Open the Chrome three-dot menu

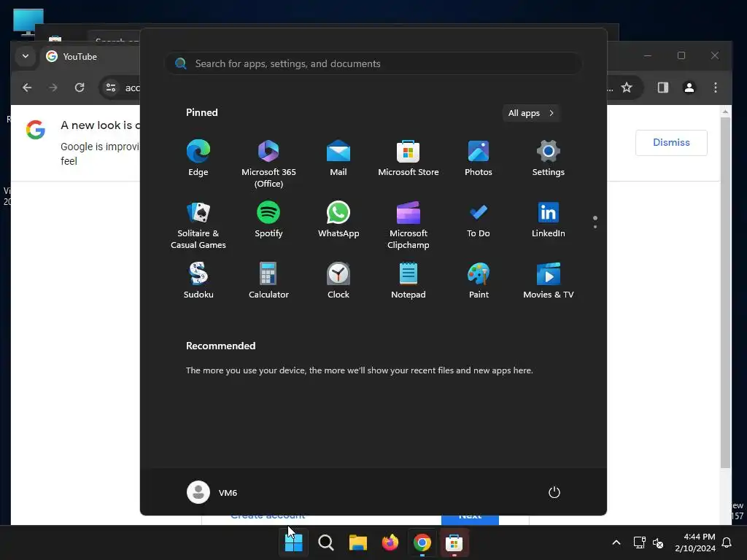pyautogui.click(x=715, y=87)
